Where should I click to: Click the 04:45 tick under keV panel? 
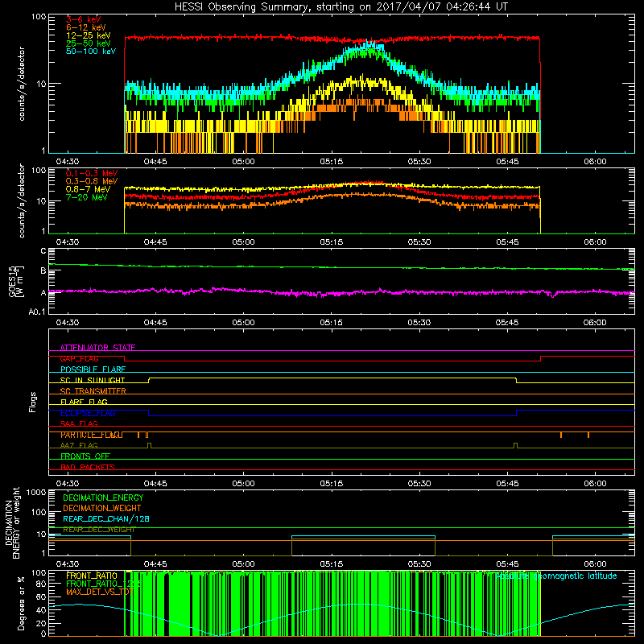(x=155, y=162)
